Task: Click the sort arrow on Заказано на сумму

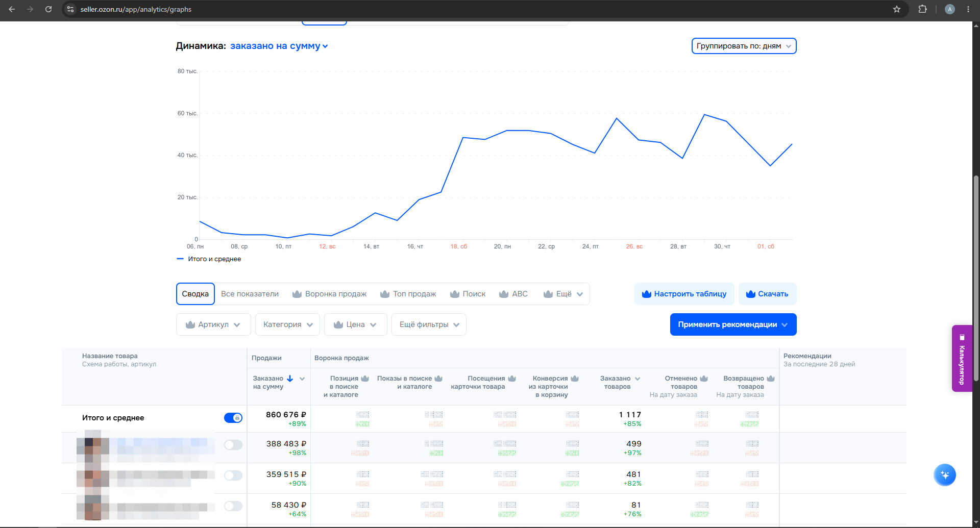Action: (x=290, y=379)
